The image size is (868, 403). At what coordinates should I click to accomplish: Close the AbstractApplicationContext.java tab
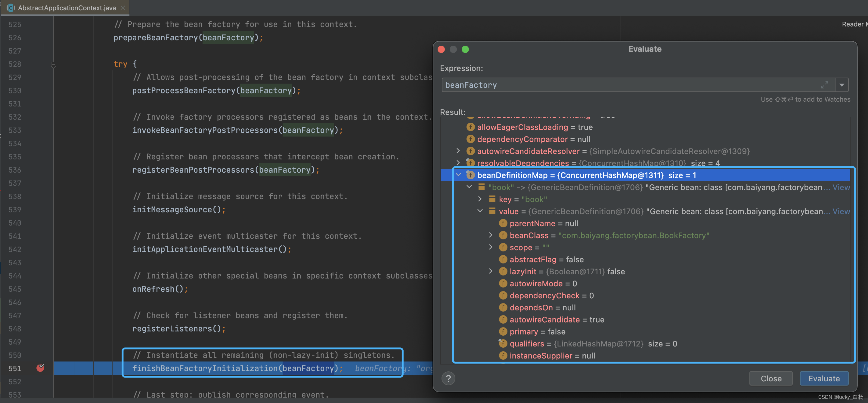(x=123, y=8)
